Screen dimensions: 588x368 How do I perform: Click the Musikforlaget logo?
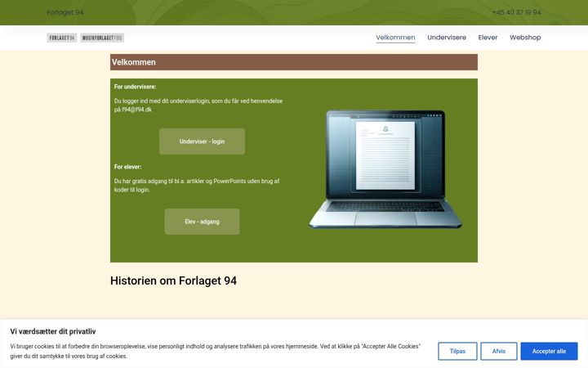click(102, 38)
